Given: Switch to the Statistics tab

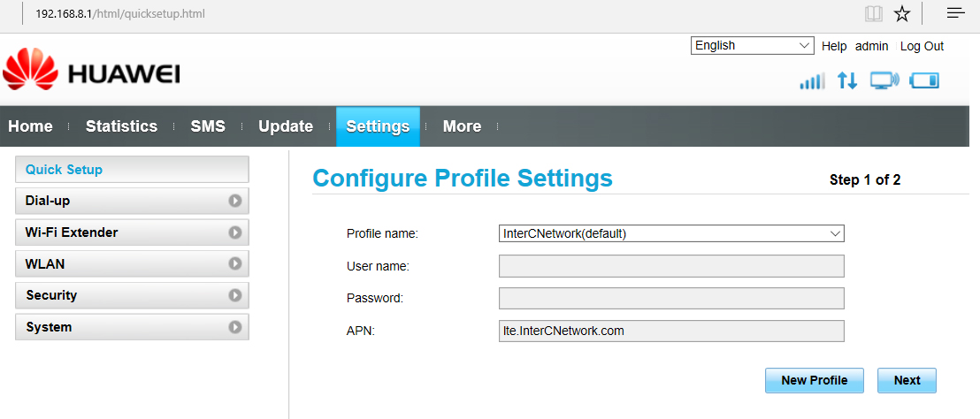Looking at the screenshot, I should click(x=121, y=126).
